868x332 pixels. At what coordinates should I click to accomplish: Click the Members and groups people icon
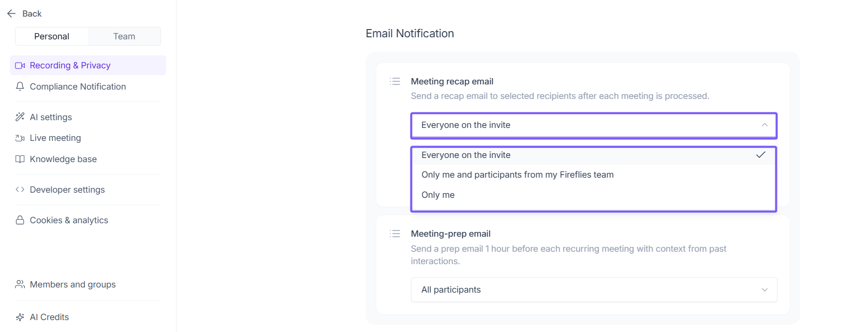pyautogui.click(x=20, y=284)
